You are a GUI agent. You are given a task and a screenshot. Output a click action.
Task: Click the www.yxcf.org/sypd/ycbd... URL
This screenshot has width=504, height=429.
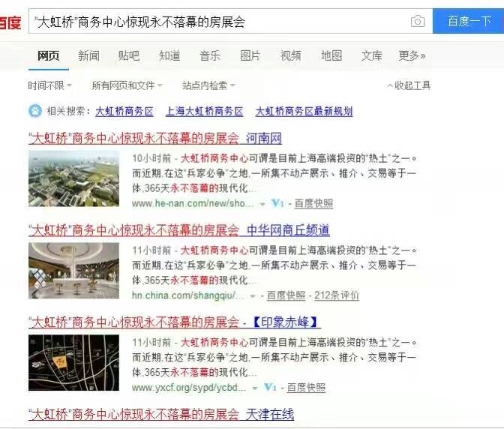[x=189, y=388]
